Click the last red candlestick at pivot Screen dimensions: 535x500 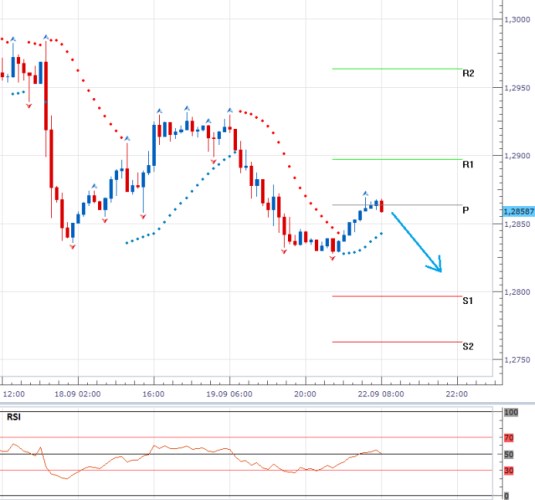tap(382, 206)
